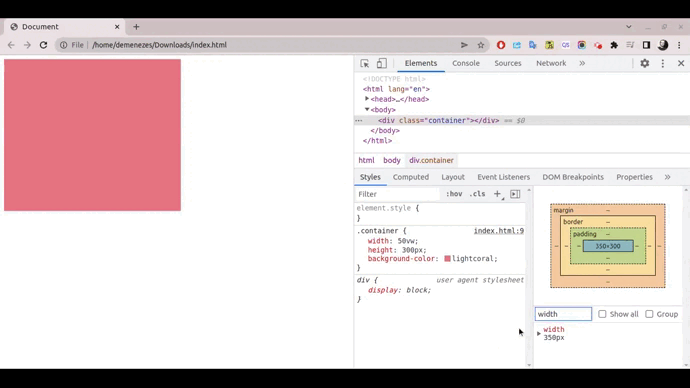Click the browser address bar URL
The width and height of the screenshot is (690, 388).
click(x=159, y=45)
